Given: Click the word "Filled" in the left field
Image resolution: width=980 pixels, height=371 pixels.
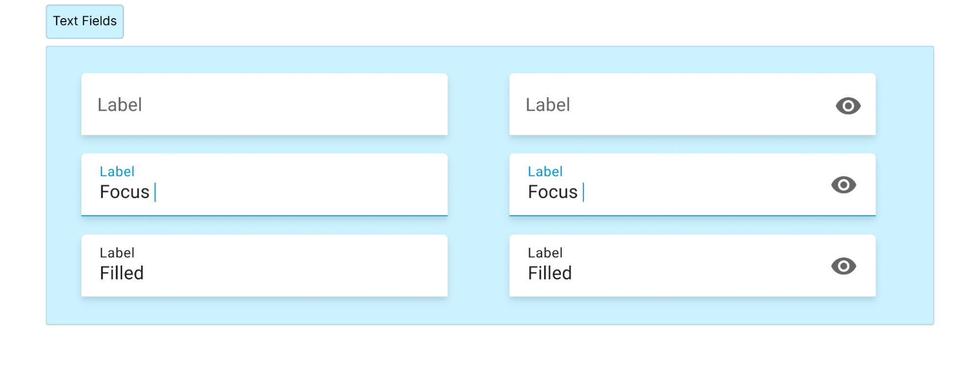Looking at the screenshot, I should click(122, 273).
